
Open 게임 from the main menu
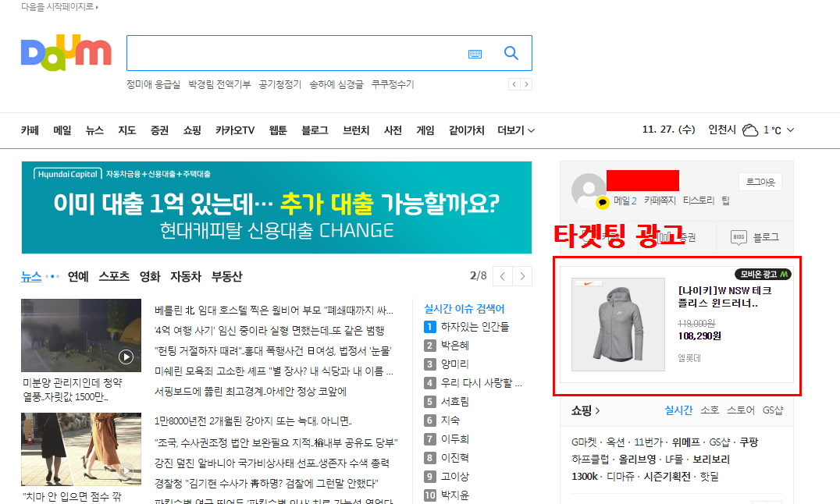click(x=425, y=130)
